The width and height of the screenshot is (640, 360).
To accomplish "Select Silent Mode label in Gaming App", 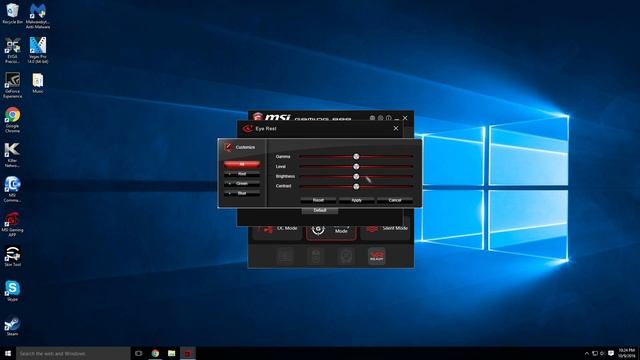I will point(395,228).
